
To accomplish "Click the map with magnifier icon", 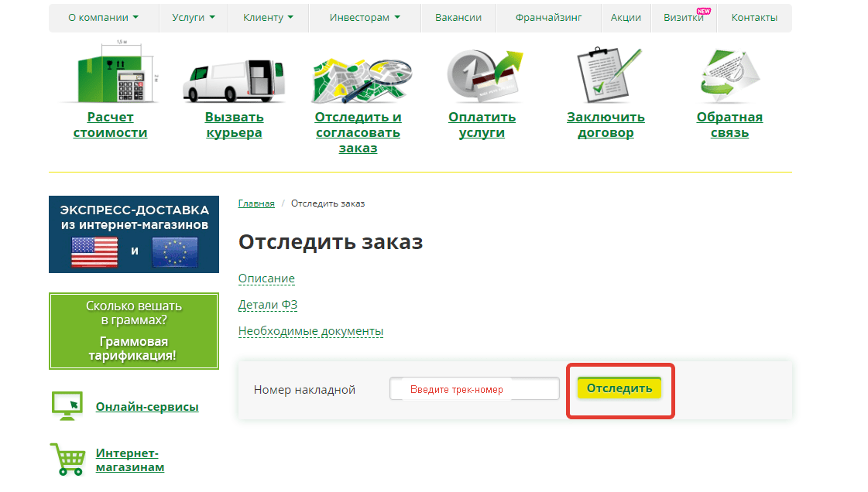I will 357,77.
